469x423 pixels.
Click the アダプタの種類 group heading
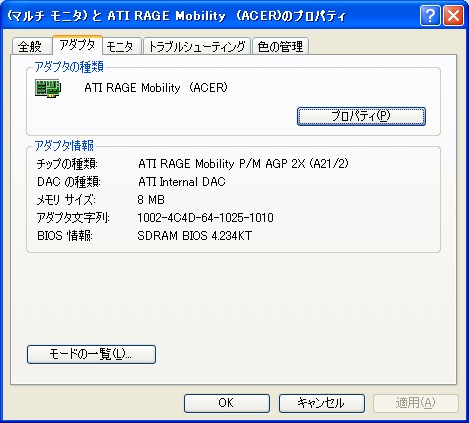(x=69, y=67)
